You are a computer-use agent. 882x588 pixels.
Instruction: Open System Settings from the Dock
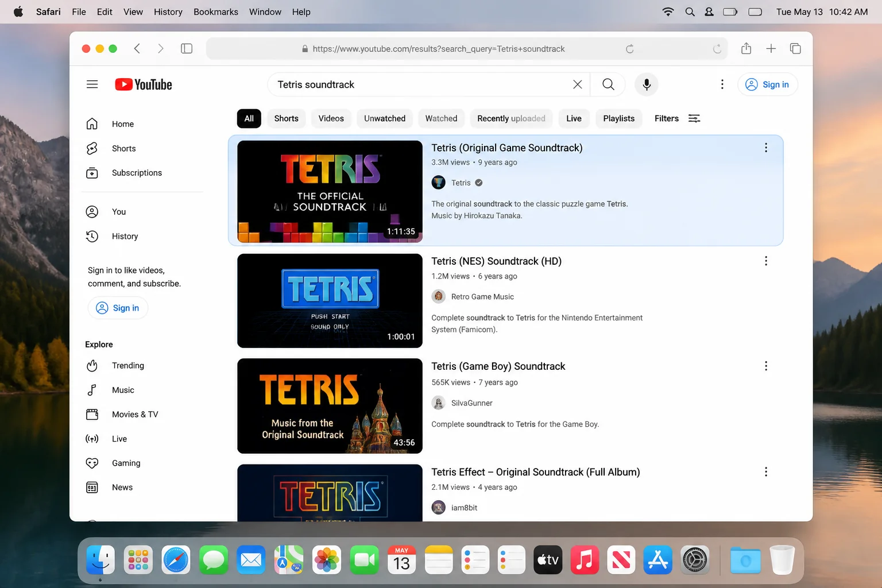695,560
